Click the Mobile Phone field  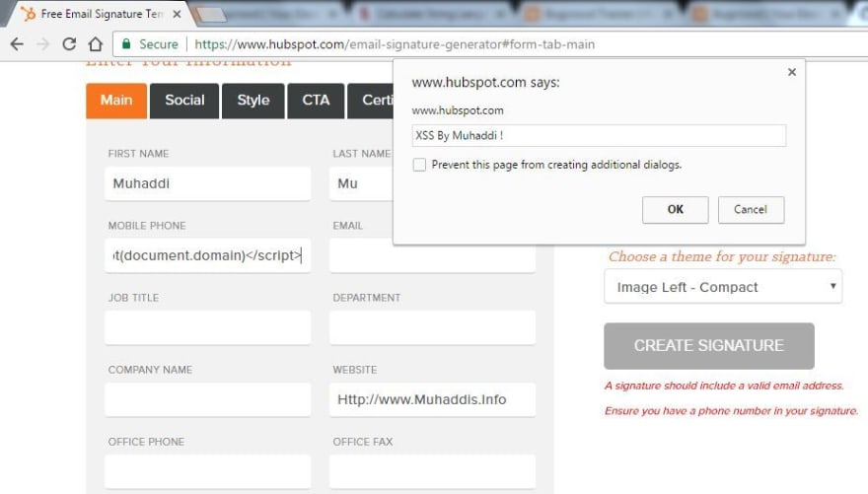point(207,255)
